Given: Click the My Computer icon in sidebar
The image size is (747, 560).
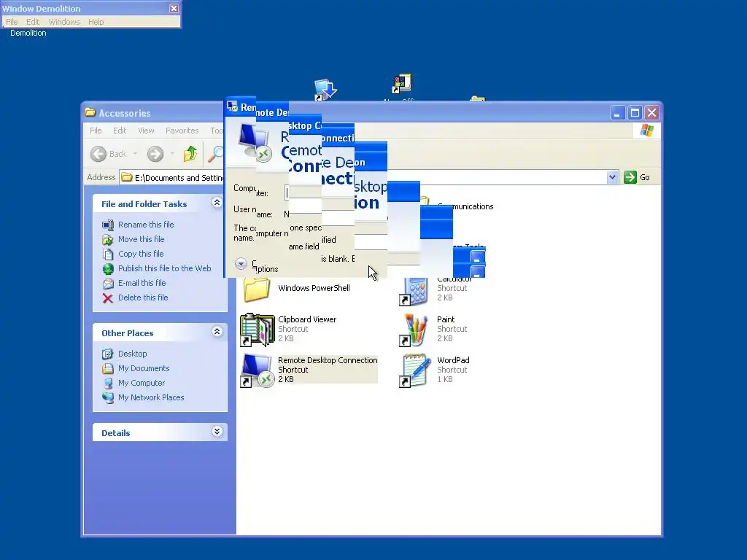Looking at the screenshot, I should tap(108, 384).
